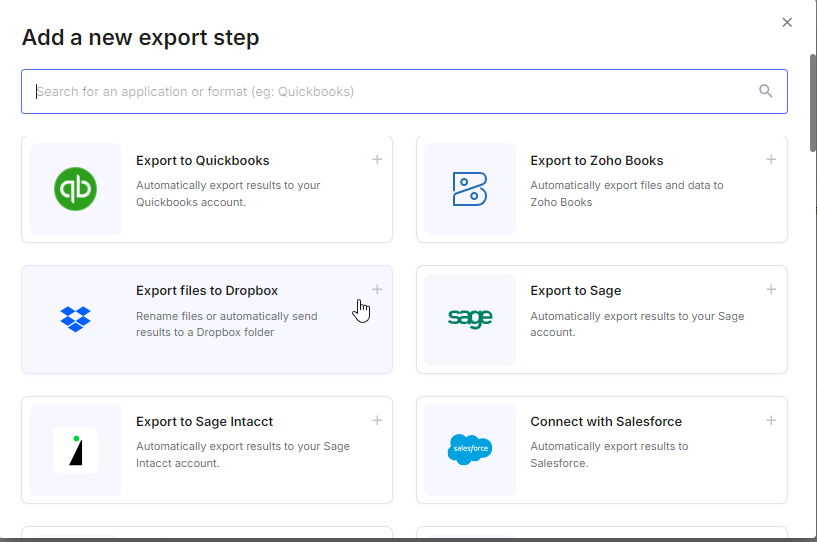Focus the application search input field
This screenshot has height=542, width=817.
pos(404,92)
